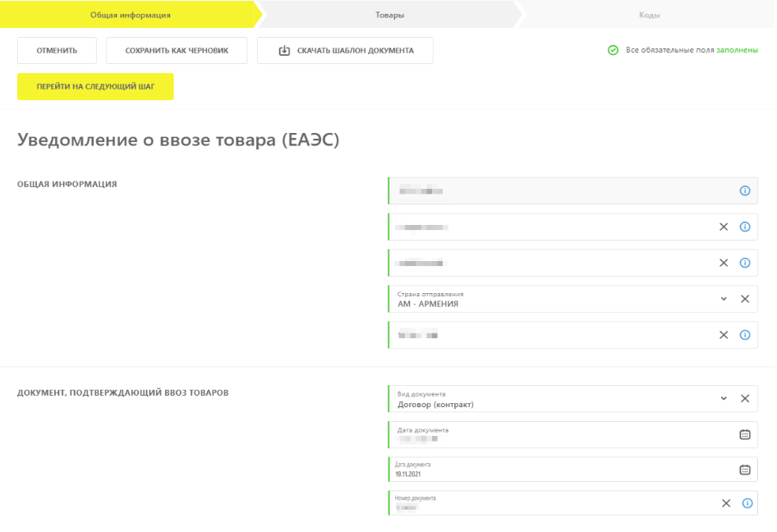Click the АМ - АРМЕНИЯ country value
777x532 pixels.
428,304
